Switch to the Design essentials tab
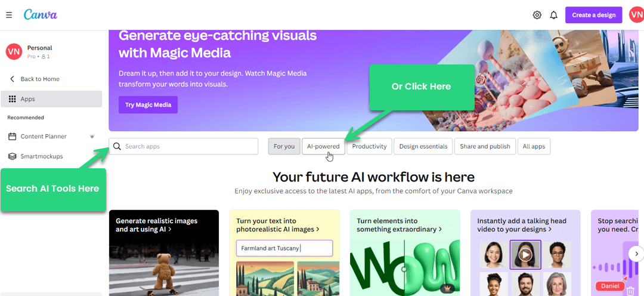 [423, 146]
